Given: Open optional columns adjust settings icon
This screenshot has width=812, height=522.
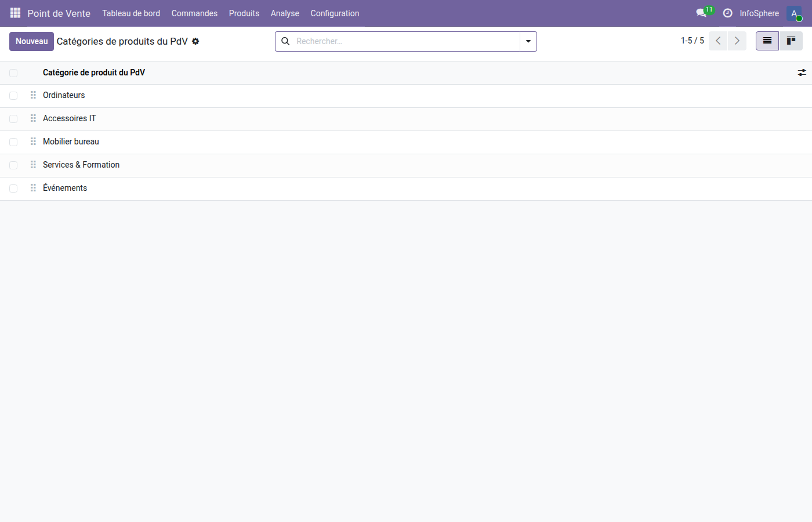Looking at the screenshot, I should [802, 72].
